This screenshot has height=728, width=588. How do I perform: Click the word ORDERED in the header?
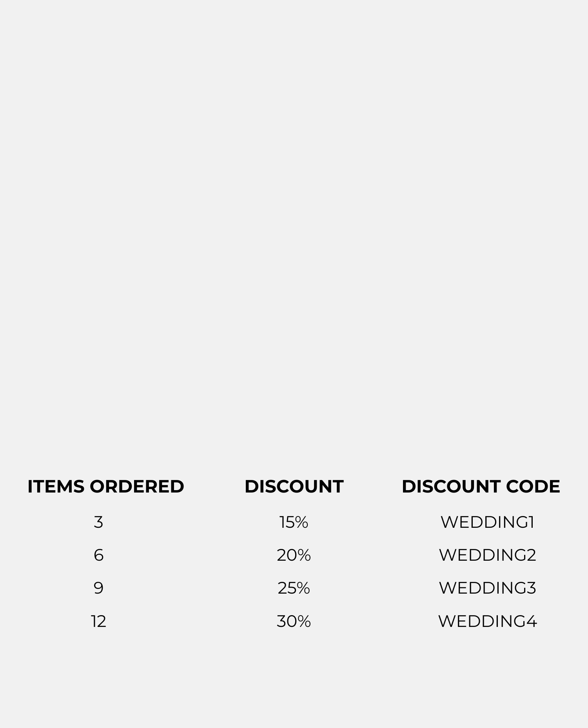pyautogui.click(x=137, y=487)
